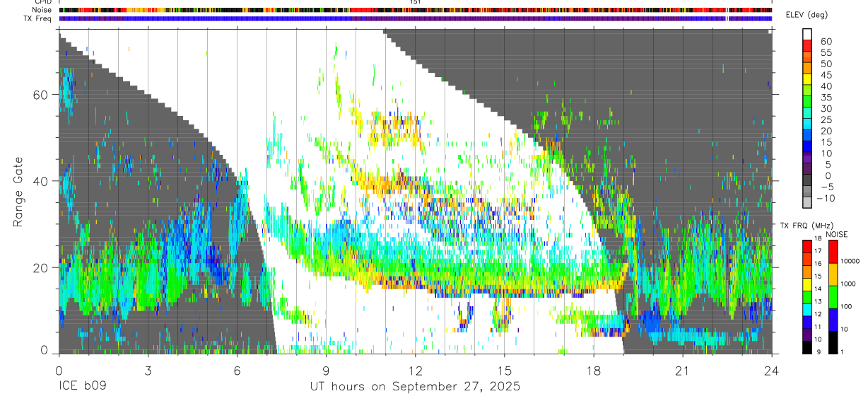Click the 'ELEV (deg)' legend title
The image size is (868, 401).
tap(807, 15)
